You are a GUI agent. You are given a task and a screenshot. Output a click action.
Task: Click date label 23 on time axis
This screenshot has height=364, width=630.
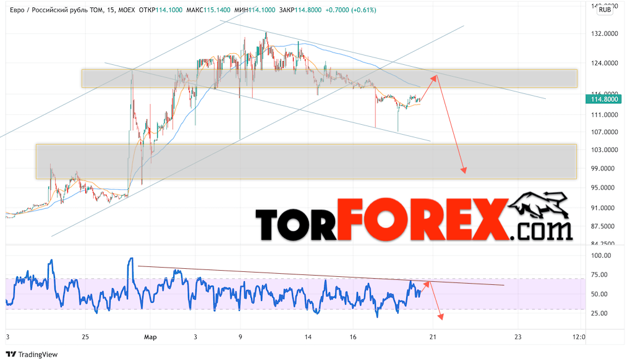pos(518,337)
